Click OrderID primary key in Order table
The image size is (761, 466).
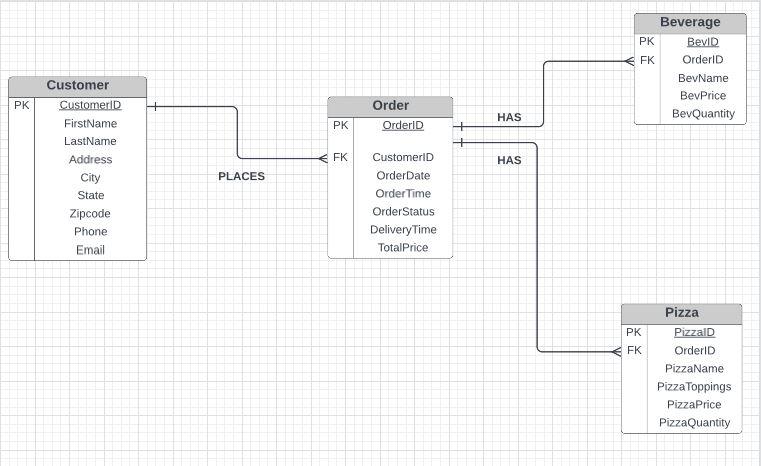pos(403,125)
